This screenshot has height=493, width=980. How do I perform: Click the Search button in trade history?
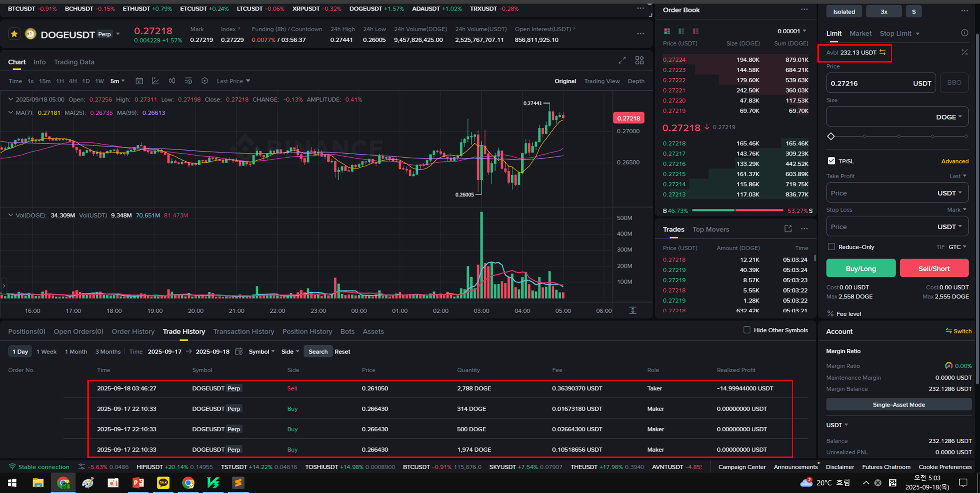(x=318, y=351)
